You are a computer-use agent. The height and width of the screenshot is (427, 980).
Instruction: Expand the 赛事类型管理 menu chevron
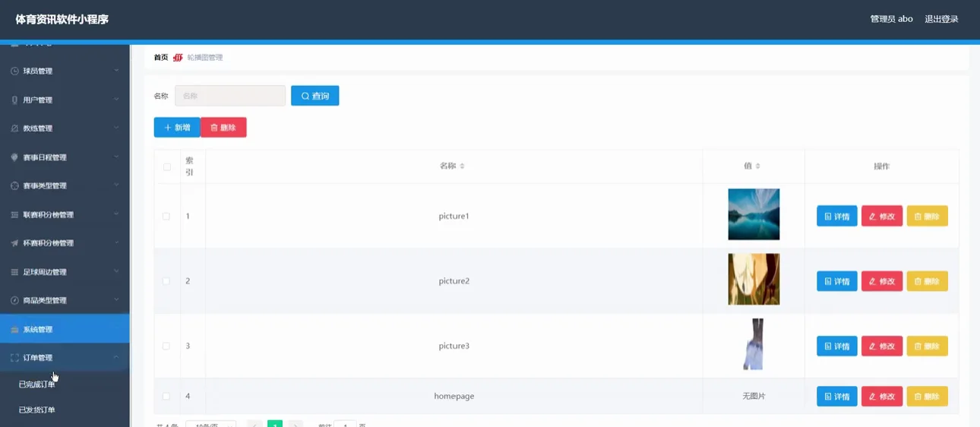116,185
